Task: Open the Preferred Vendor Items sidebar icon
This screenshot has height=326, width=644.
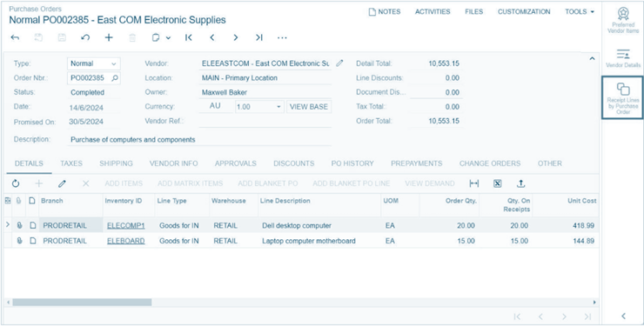Action: 622,21
